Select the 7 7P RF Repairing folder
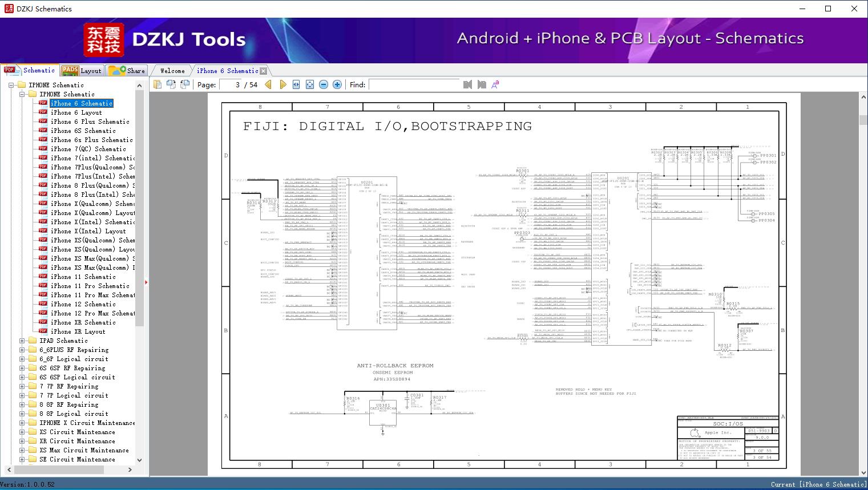Image resolution: width=868 pixels, height=490 pixels. (x=69, y=386)
